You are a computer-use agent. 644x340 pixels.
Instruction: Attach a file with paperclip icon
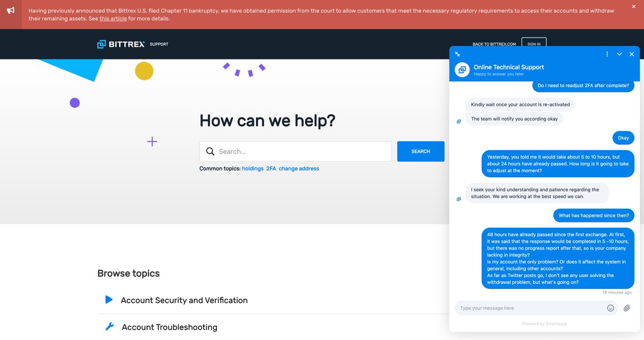[626, 308]
